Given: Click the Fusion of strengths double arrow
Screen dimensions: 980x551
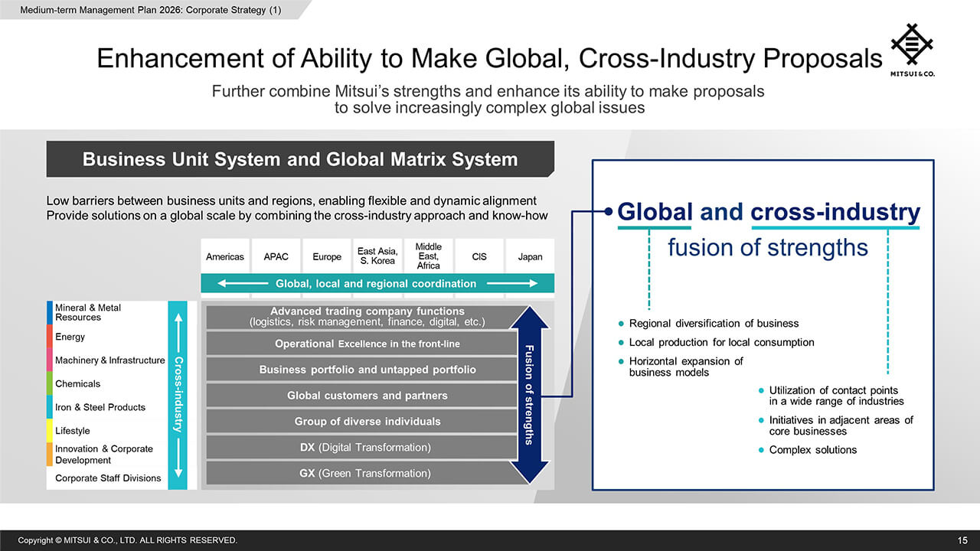Looking at the screenshot, I should click(529, 395).
